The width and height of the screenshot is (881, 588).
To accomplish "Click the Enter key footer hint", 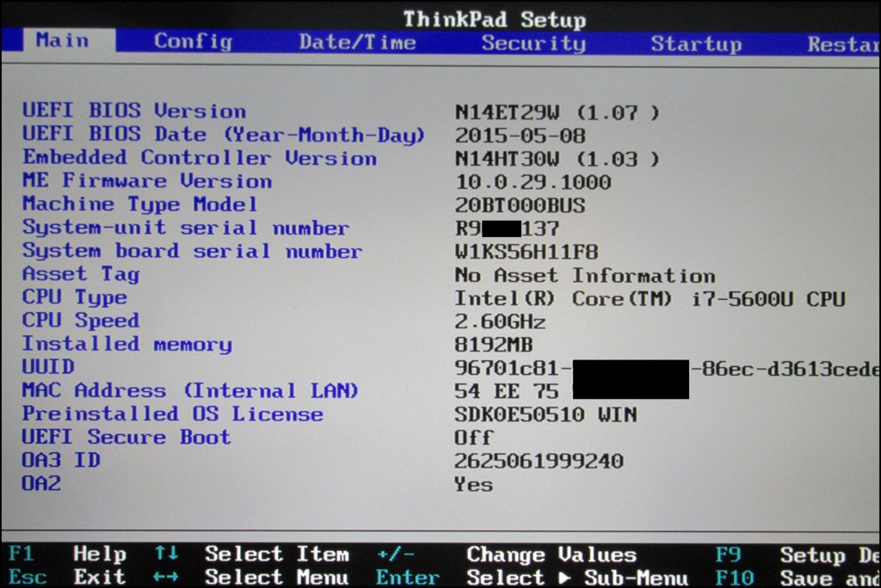I will [x=408, y=578].
